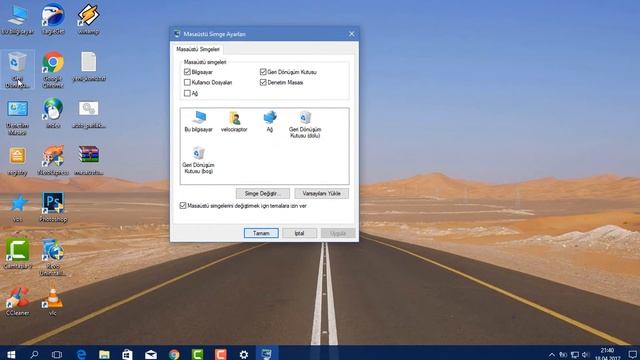
Task: Select the Denetim Masası desktop icon
Action: pyautogui.click(x=17, y=118)
